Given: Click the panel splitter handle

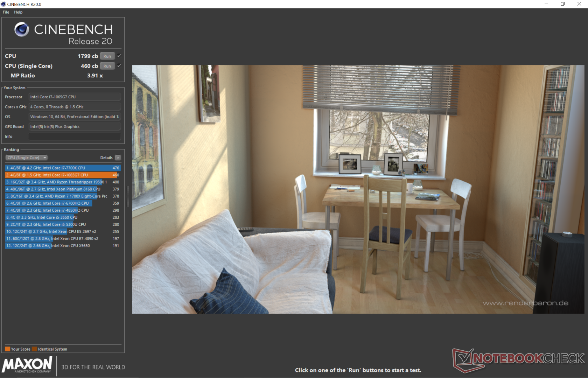Looking at the screenshot, I should tap(128, 196).
